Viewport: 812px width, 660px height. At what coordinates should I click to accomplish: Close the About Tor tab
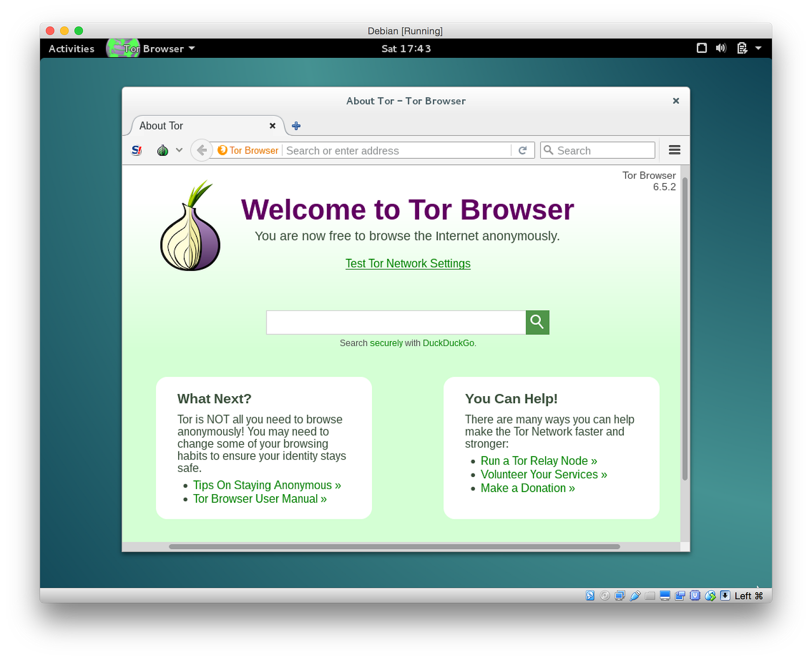coord(273,126)
